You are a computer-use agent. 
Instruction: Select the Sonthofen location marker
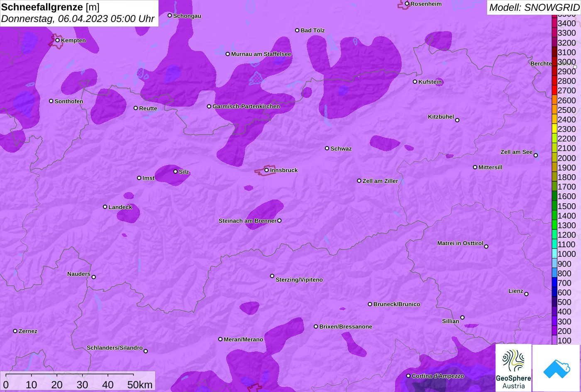tap(51, 101)
